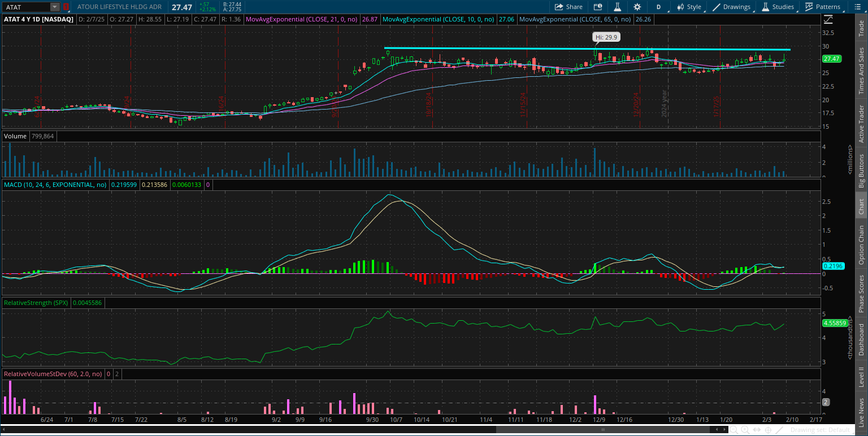This screenshot has width=868, height=436.
Task: Open the Trade side tab
Action: coord(861,29)
